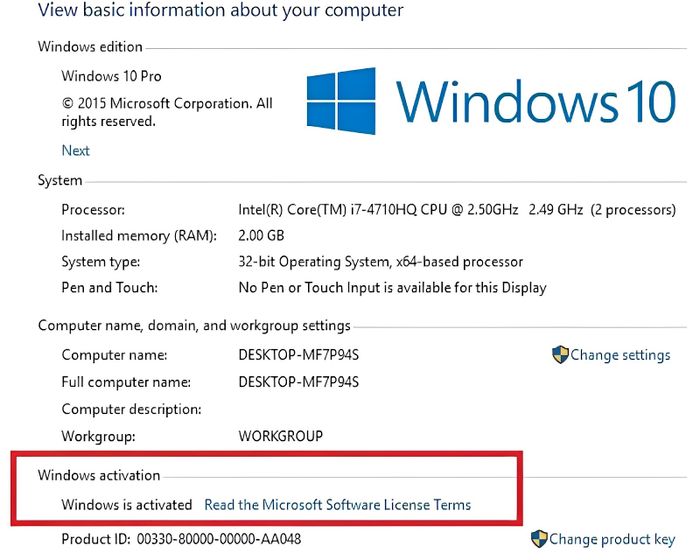Viewport: 700px width, 560px height.
Task: Click the shield icon beside Change settings
Action: pos(560,355)
